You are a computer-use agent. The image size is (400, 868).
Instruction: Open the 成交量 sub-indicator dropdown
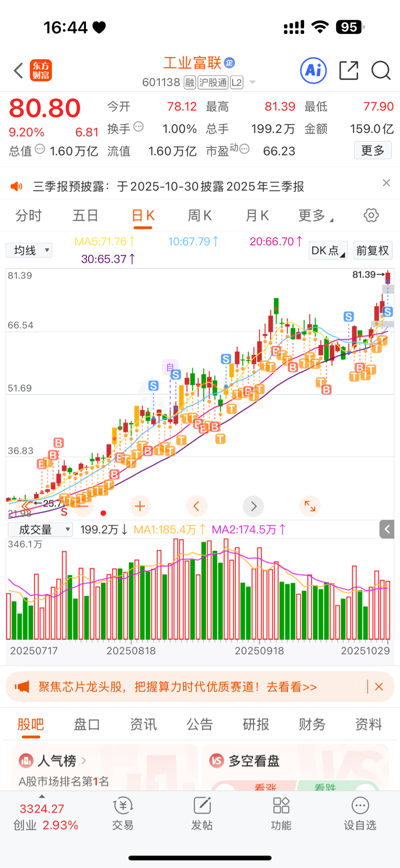(x=40, y=530)
